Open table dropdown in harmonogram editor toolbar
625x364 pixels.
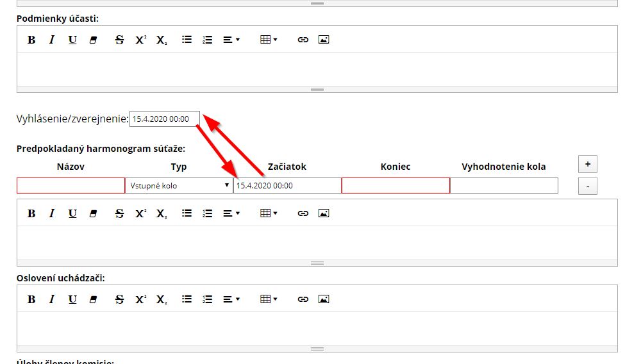[x=269, y=213]
